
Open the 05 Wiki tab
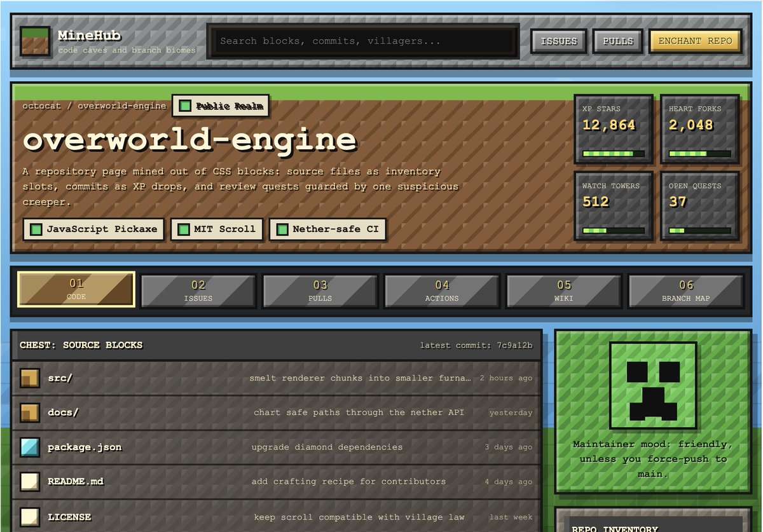pyautogui.click(x=564, y=290)
